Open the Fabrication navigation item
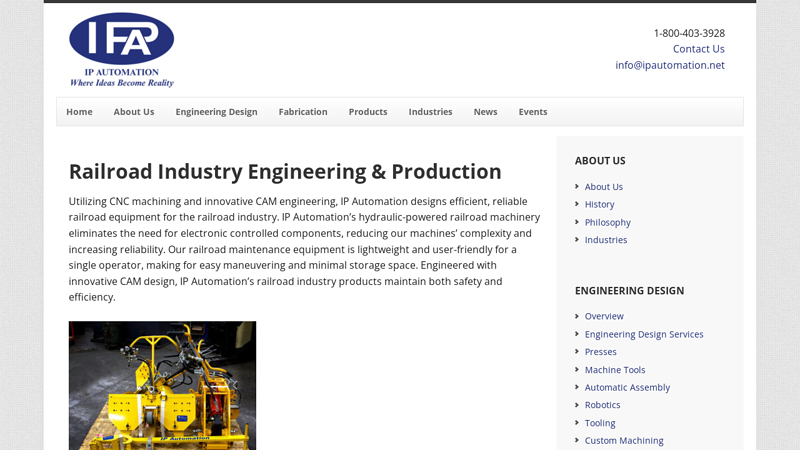The width and height of the screenshot is (800, 450). (303, 112)
